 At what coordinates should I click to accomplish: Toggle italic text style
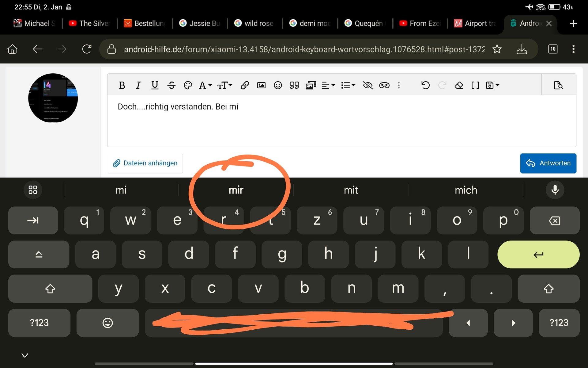click(138, 85)
